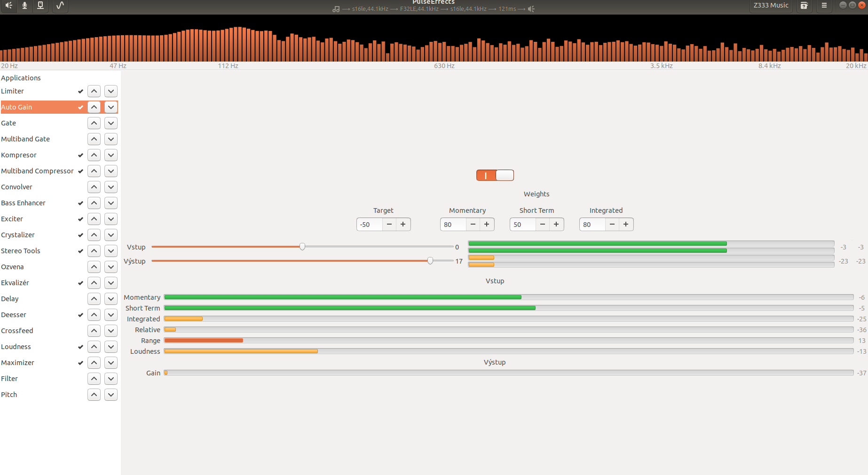Open the calibration waveform tool
868x475 pixels.
(60, 6)
